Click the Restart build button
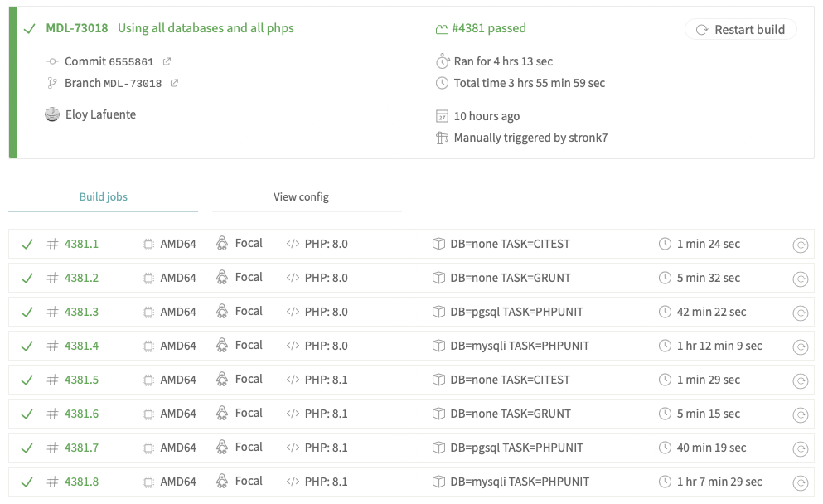The width and height of the screenshot is (823, 504). click(x=741, y=29)
